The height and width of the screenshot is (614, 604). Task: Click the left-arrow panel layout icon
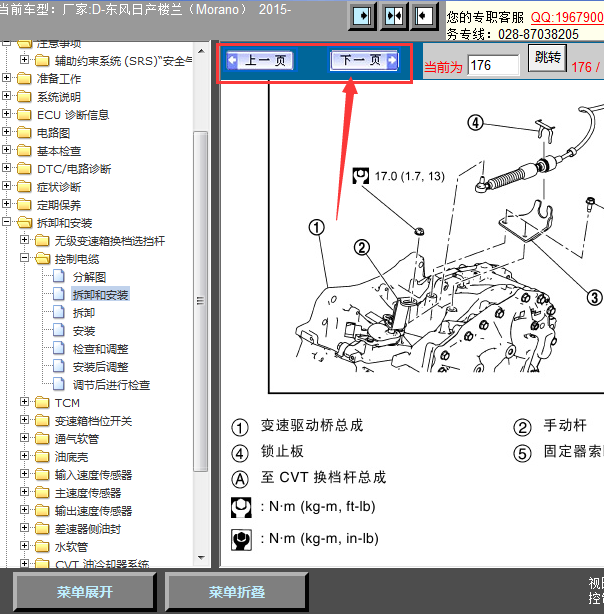pos(424,16)
